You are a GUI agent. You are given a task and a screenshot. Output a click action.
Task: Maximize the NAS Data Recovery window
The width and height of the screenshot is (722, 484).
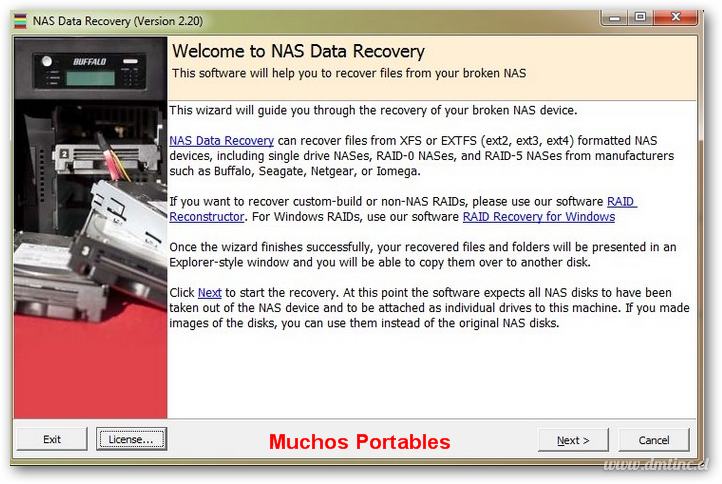640,18
